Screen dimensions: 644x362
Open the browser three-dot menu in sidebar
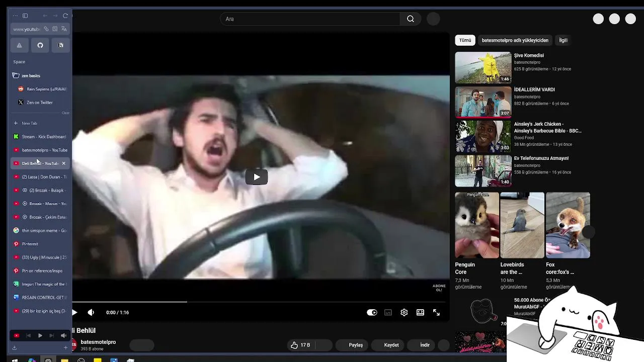point(15,16)
